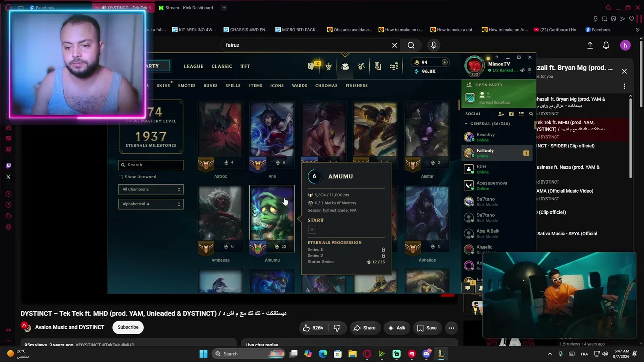This screenshot has width=644, height=362.
Task: Open the crafting hammer icon in League client
Action: 361,66
